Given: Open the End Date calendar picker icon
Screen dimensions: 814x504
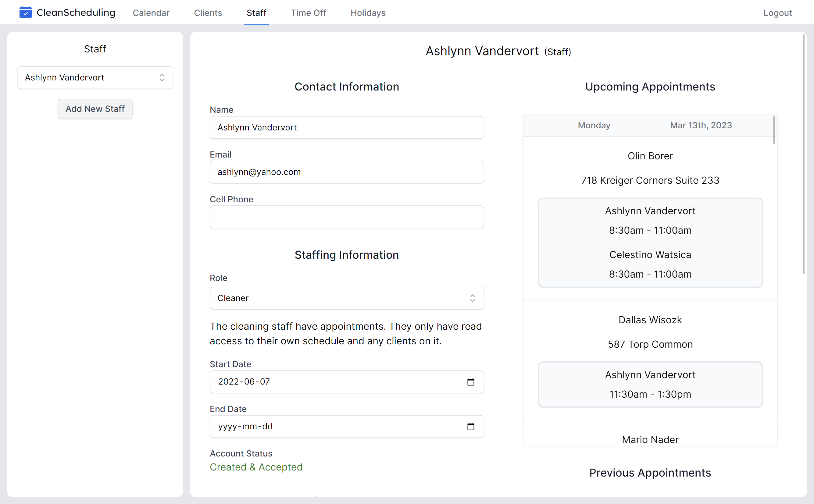Looking at the screenshot, I should (470, 426).
